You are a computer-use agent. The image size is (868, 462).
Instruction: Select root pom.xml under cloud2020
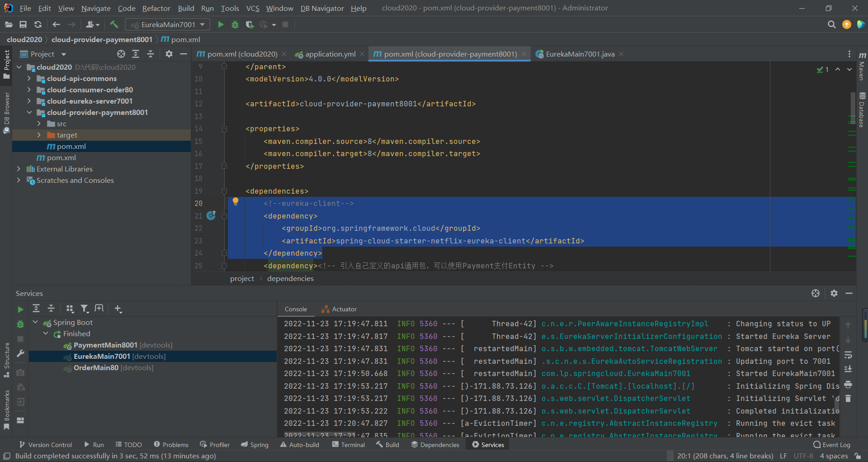pyautogui.click(x=61, y=157)
